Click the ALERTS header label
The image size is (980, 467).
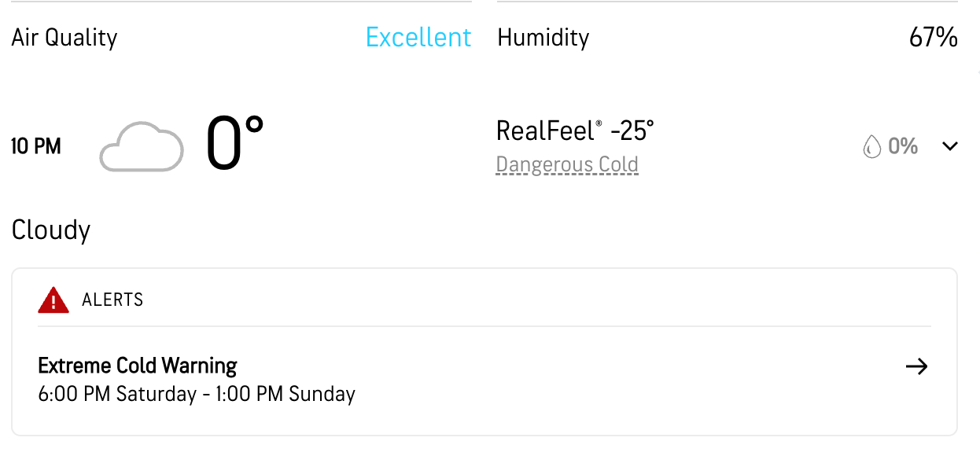point(112,300)
